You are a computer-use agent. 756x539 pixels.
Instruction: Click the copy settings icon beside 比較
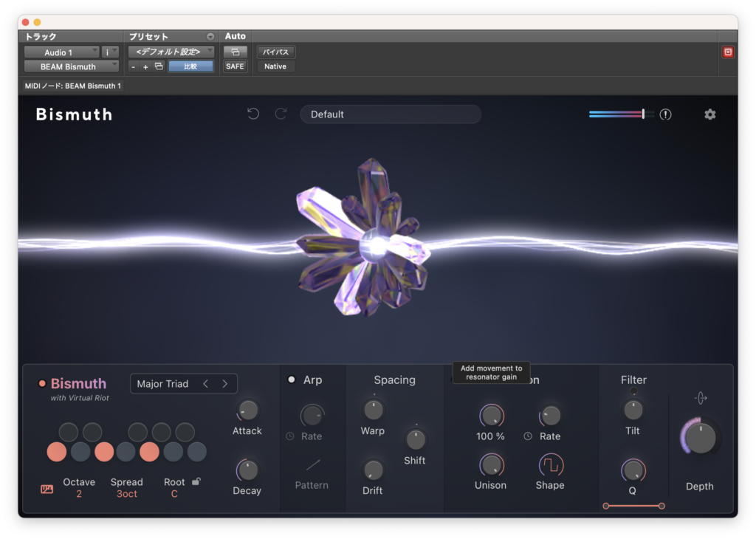click(159, 66)
